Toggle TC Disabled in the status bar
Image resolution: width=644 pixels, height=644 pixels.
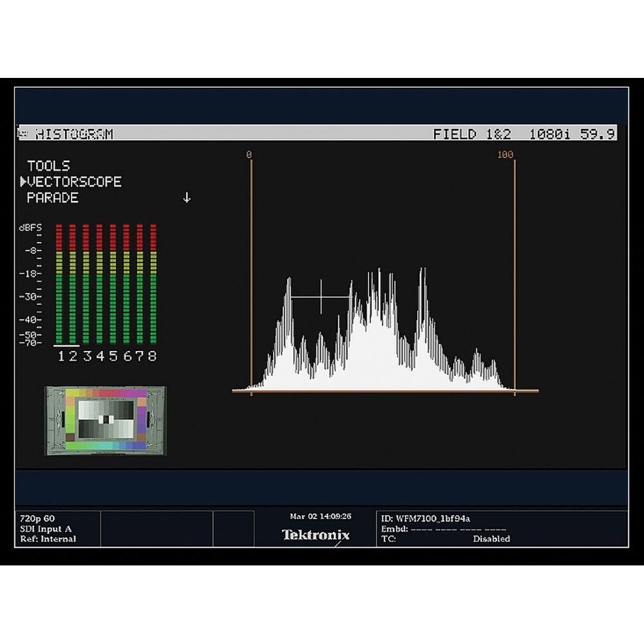click(x=491, y=539)
